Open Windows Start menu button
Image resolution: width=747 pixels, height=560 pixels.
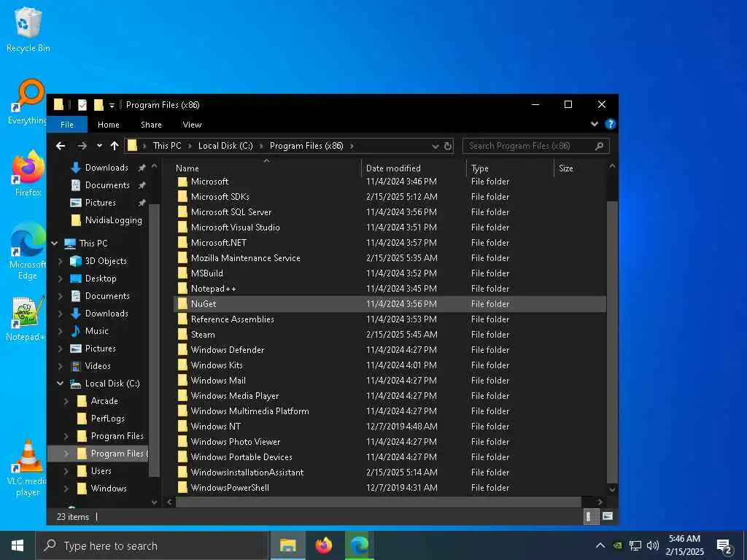[x=18, y=545]
